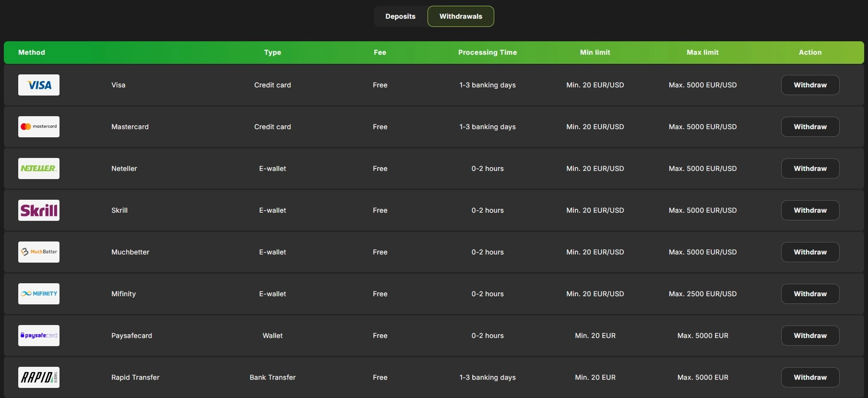Image resolution: width=868 pixels, height=398 pixels.
Task: Click the Rapid Transfer logo icon
Action: pyautogui.click(x=39, y=377)
